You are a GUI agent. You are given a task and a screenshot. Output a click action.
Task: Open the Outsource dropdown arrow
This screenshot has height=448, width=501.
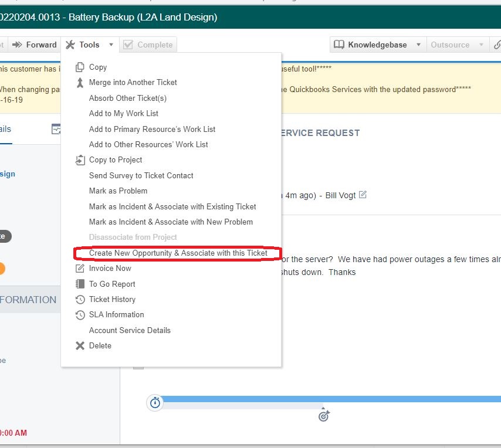[x=481, y=45]
